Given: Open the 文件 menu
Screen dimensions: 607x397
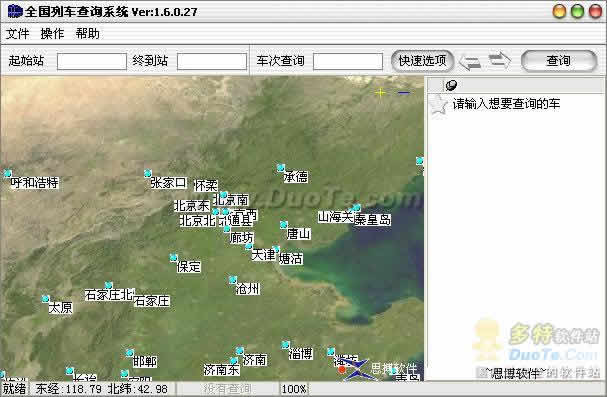Looking at the screenshot, I should 17,34.
